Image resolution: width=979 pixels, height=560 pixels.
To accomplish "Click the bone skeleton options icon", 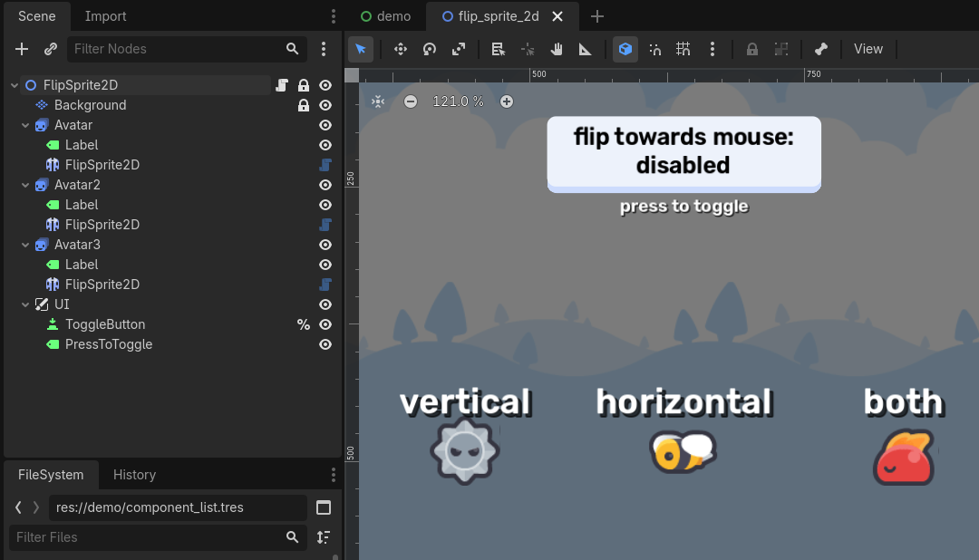I will click(820, 49).
